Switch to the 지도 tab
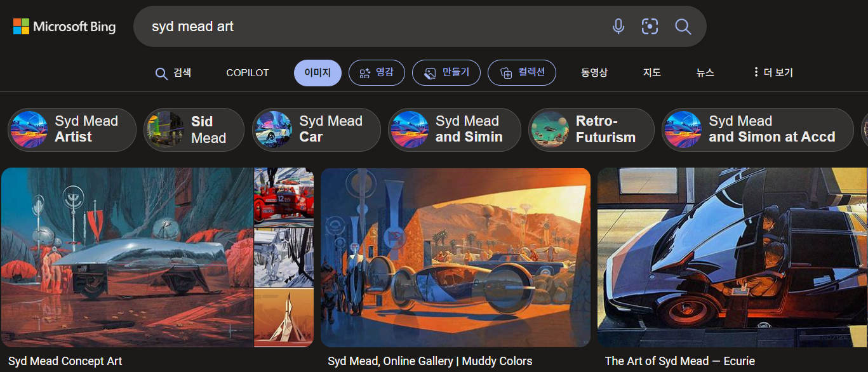868x372 pixels. [x=652, y=73]
